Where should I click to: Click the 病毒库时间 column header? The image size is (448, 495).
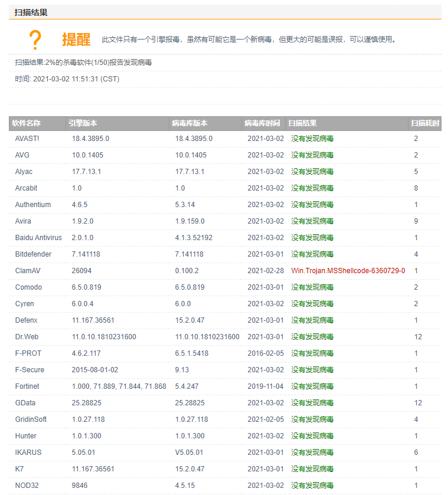point(262,123)
